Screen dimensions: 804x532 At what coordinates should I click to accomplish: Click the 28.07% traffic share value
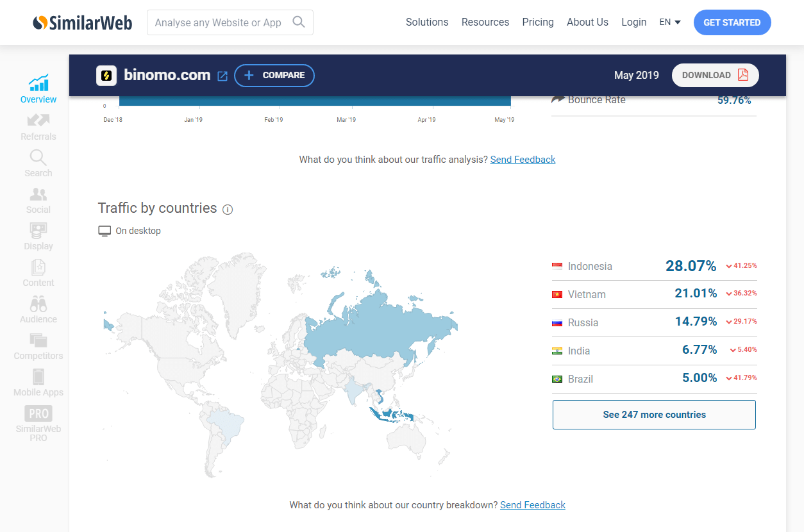(691, 266)
